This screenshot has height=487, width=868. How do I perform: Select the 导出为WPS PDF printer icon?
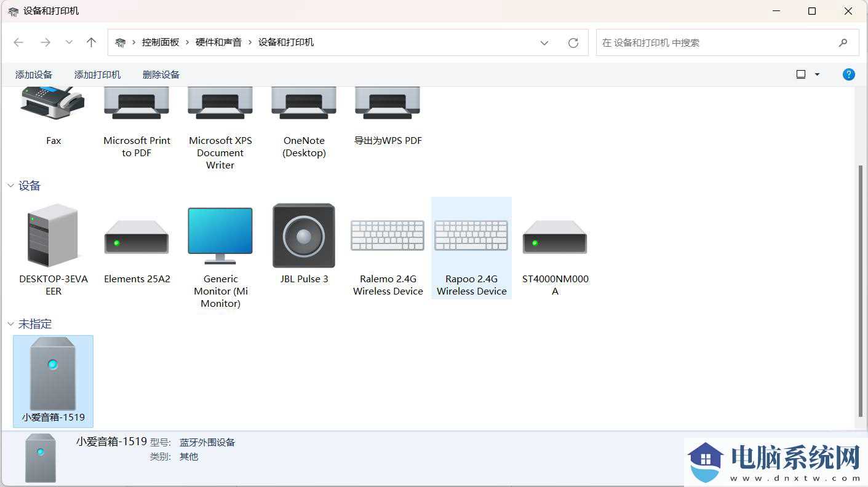click(388, 103)
